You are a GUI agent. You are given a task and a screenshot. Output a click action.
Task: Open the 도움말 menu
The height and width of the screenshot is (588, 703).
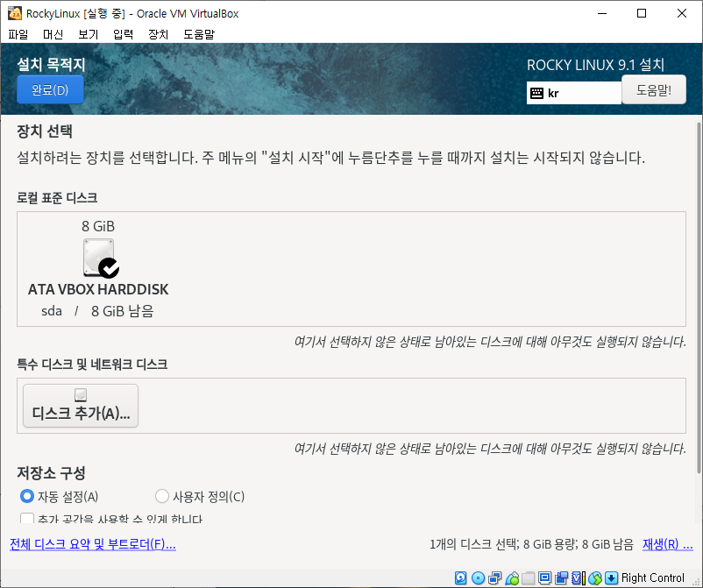pyautogui.click(x=199, y=34)
